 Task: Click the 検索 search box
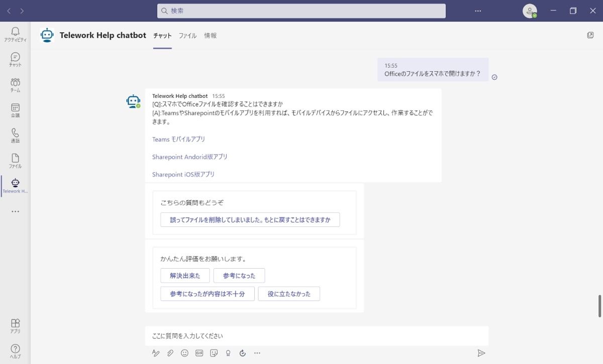coord(301,11)
